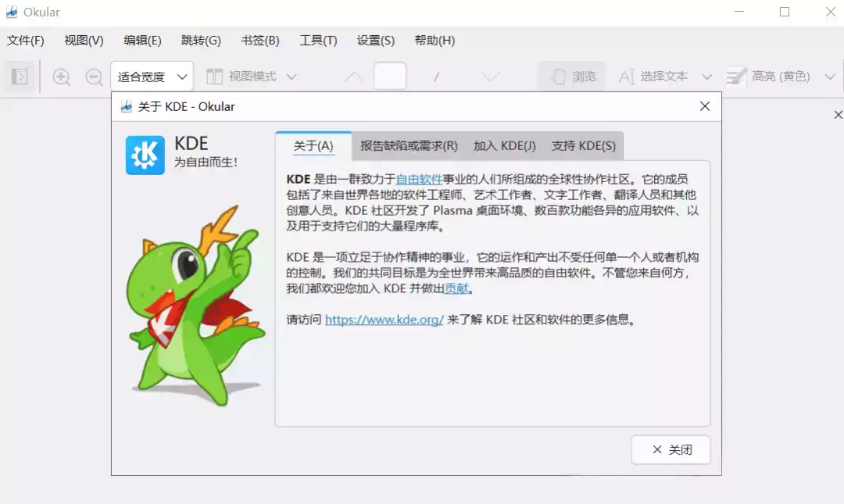Follow the 自由软件 hyperlink
Viewport: 844px width, 504px height.
tap(419, 179)
